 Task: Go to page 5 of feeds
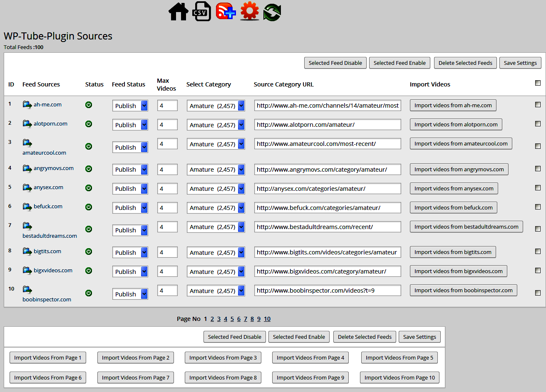point(232,319)
